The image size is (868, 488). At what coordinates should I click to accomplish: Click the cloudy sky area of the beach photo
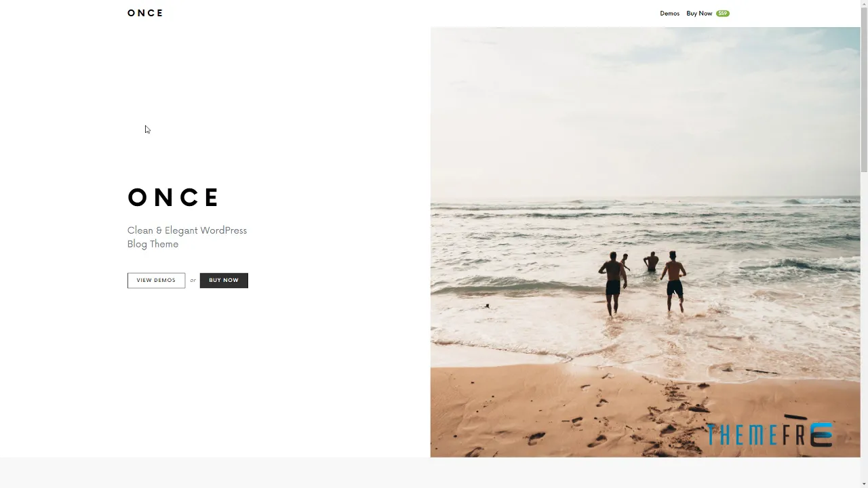645,108
